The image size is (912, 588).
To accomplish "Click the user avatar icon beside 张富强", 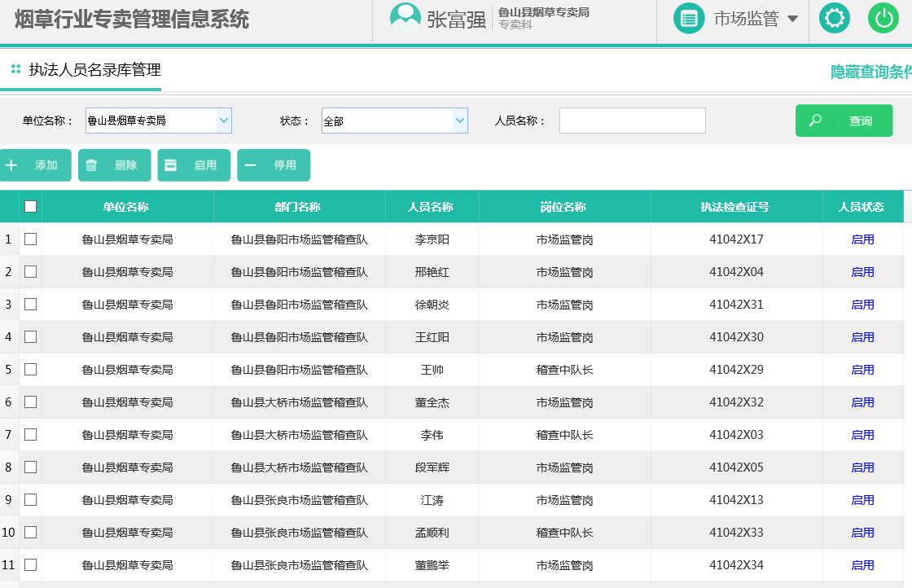I will [406, 18].
